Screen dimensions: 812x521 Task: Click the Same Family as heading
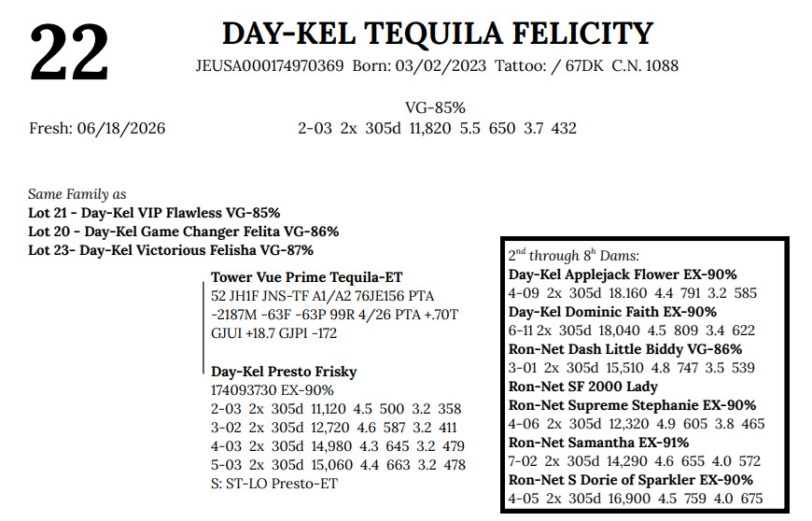click(x=77, y=194)
